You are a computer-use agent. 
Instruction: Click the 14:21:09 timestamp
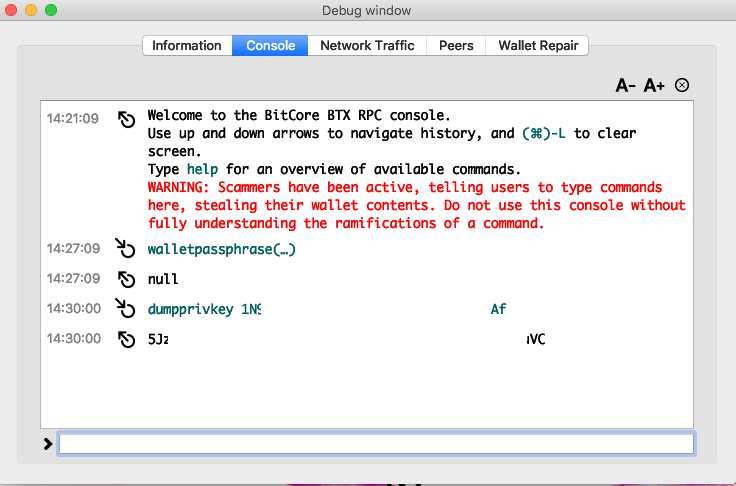73,118
